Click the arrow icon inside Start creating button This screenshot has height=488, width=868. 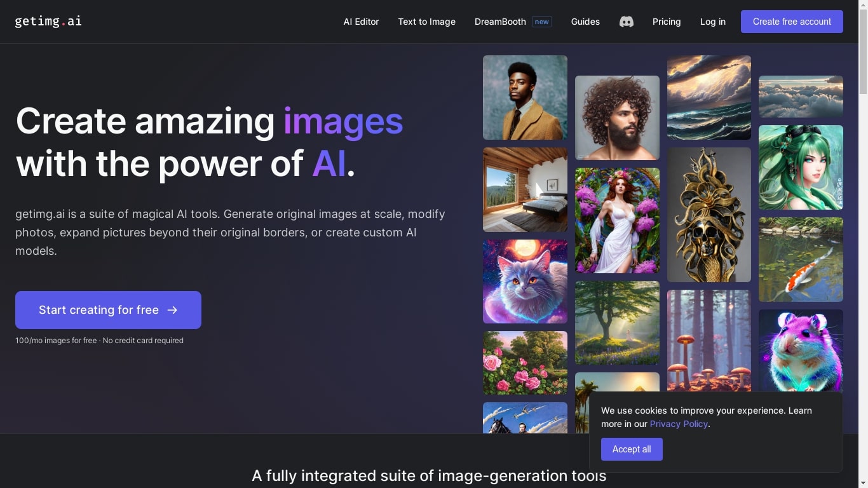[172, 310]
